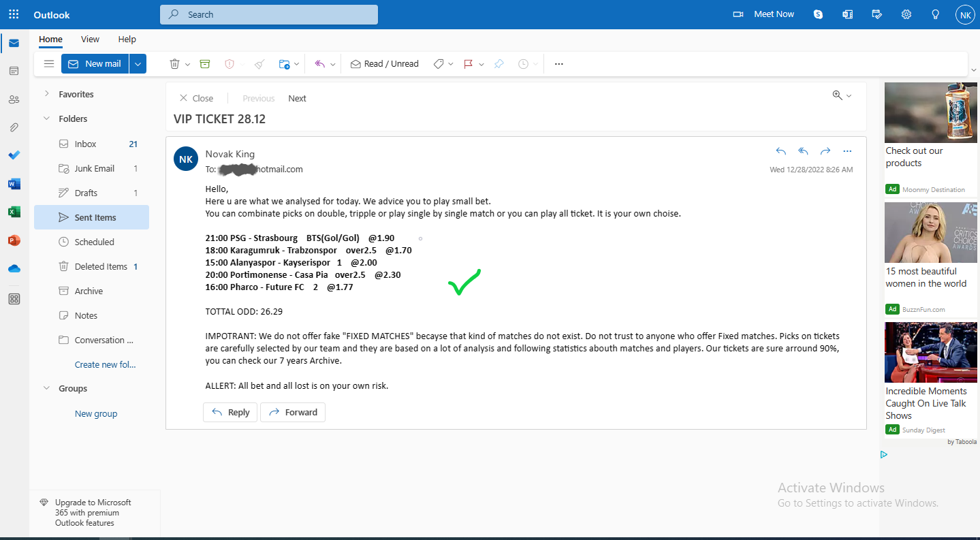
Task: Go to the Next message
Action: [297, 98]
